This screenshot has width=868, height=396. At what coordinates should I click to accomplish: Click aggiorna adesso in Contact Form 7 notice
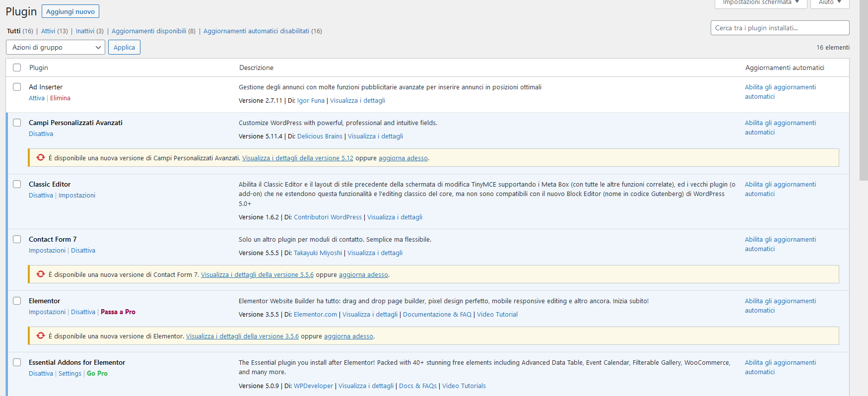pyautogui.click(x=363, y=275)
